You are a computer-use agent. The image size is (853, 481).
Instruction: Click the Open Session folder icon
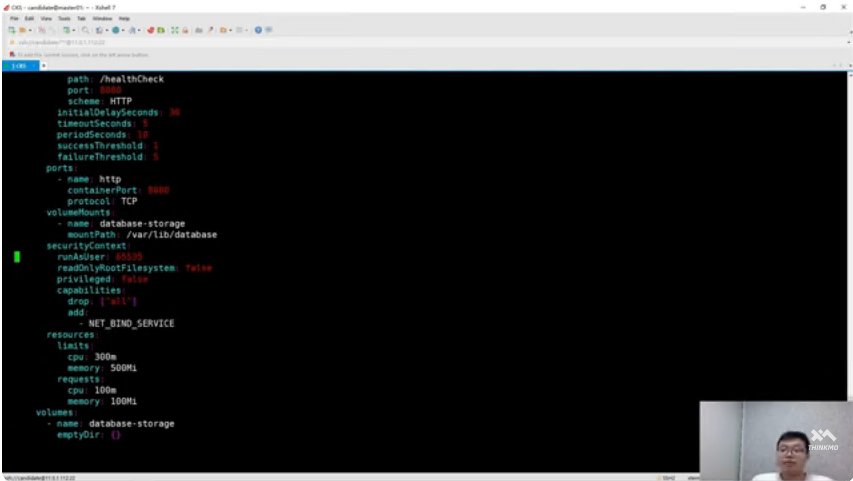click(x=22, y=30)
